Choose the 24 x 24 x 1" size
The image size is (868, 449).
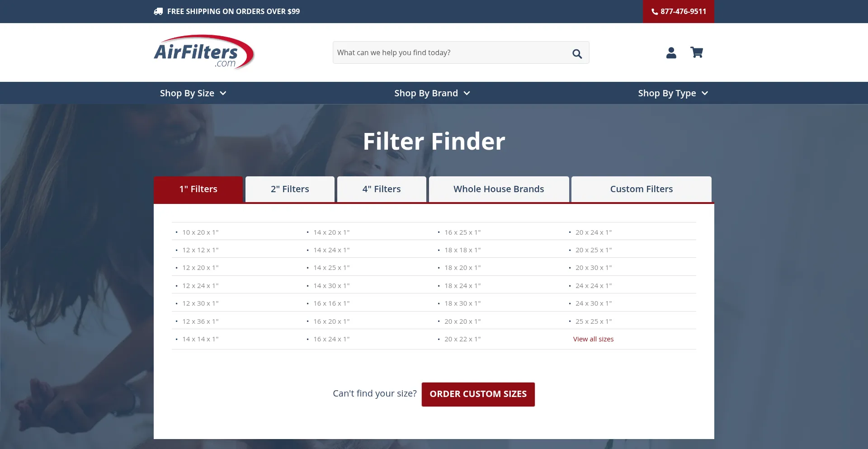pyautogui.click(x=594, y=286)
